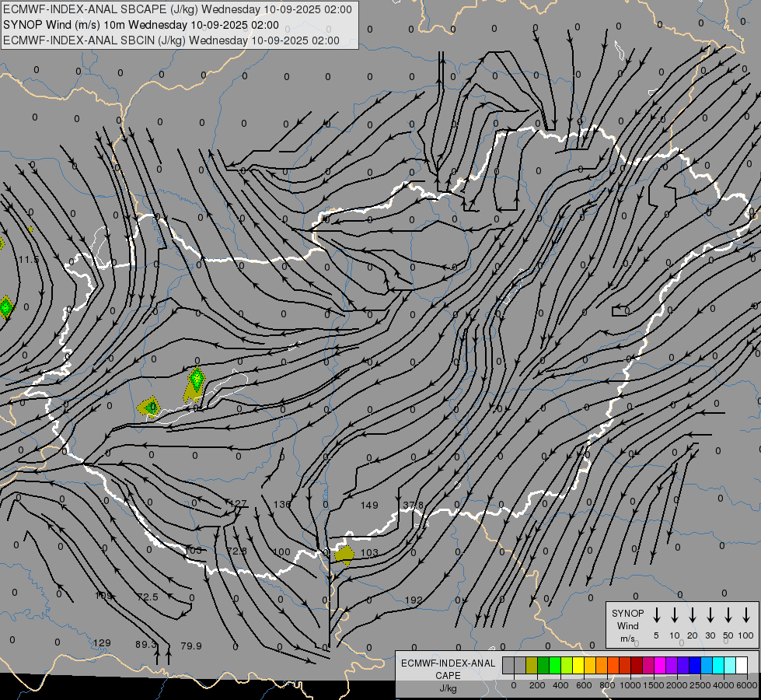
Task: Pick the olive swatch in CAPE color scale
Action: tap(532, 666)
